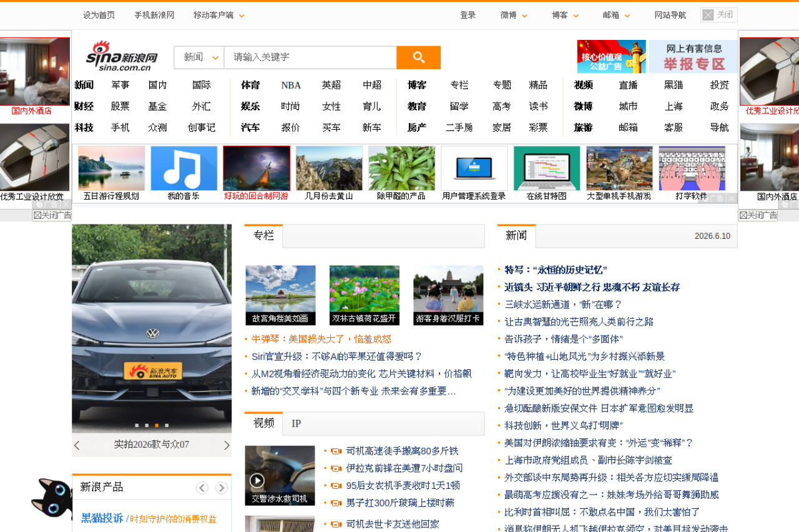
Task: Click video icon beside 男子扛300斤玻璃上楼时薪
Action: point(336,503)
